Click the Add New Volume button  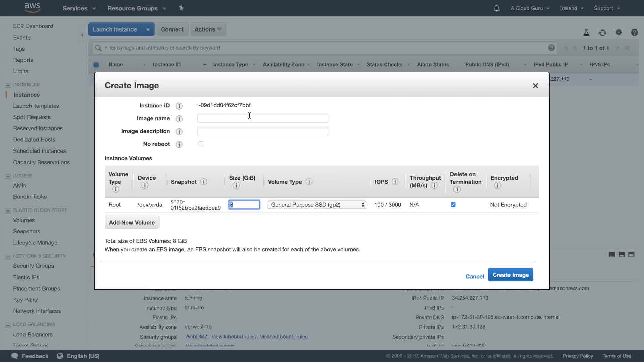point(132,222)
